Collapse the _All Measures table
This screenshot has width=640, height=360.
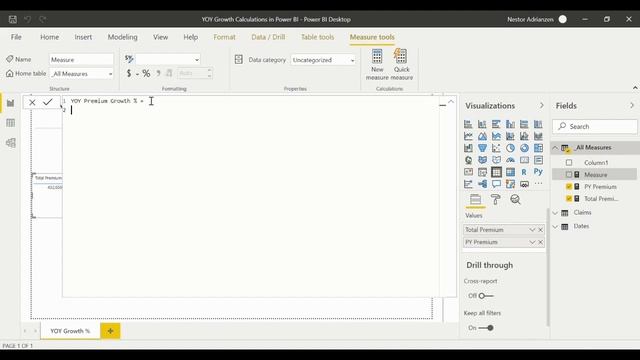point(555,148)
